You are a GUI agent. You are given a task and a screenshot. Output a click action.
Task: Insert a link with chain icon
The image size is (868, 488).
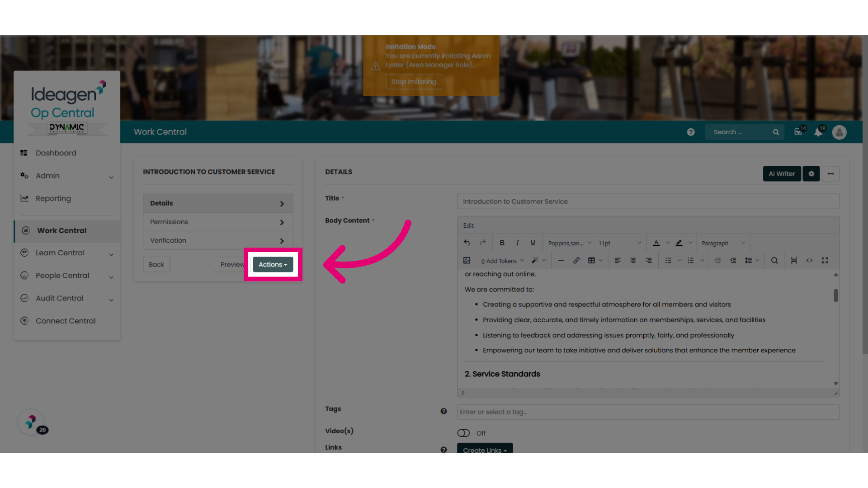(x=576, y=260)
